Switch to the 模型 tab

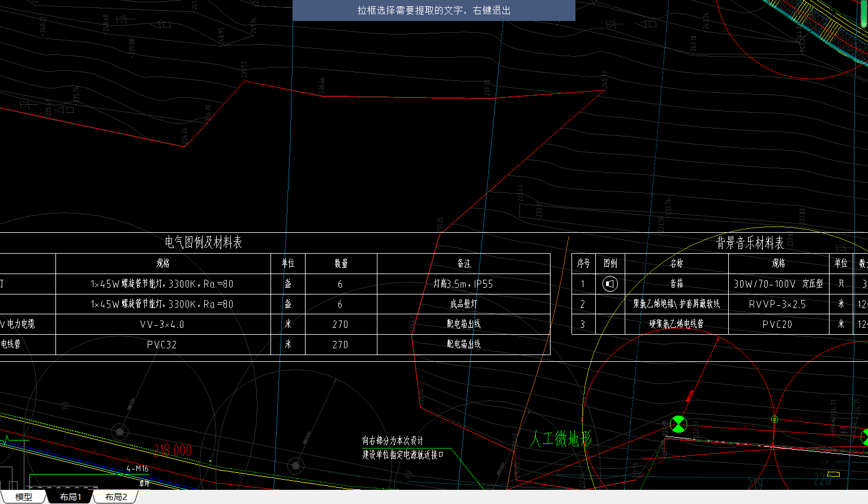[x=24, y=497]
